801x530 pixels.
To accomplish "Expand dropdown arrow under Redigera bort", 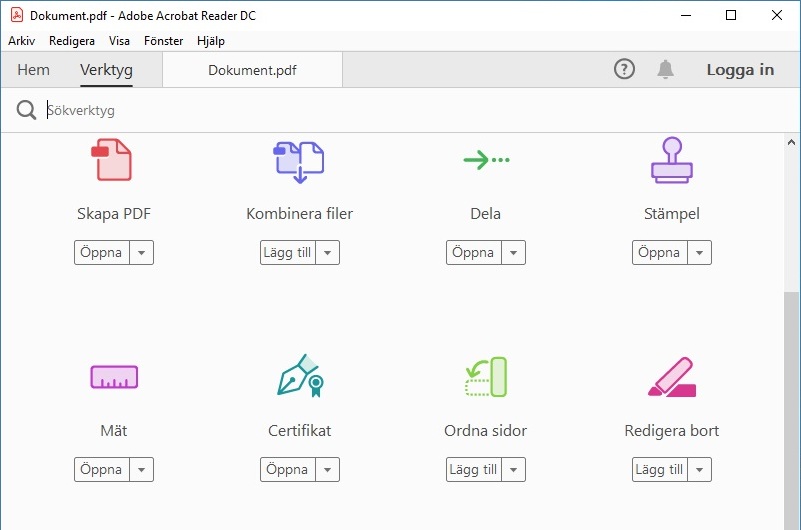I will (x=699, y=470).
